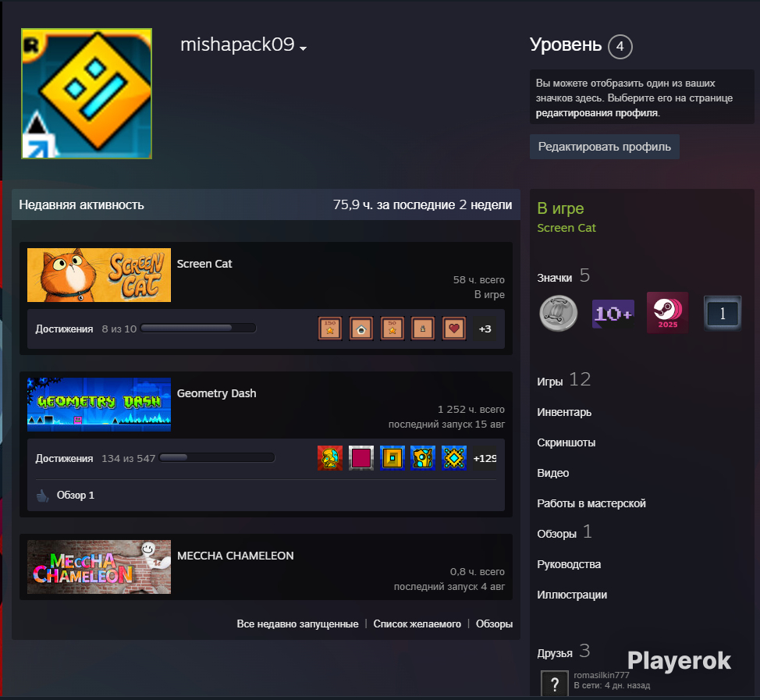This screenshot has width=760, height=700.
Task: Open the 'Инвентарь' section
Action: 564,412
